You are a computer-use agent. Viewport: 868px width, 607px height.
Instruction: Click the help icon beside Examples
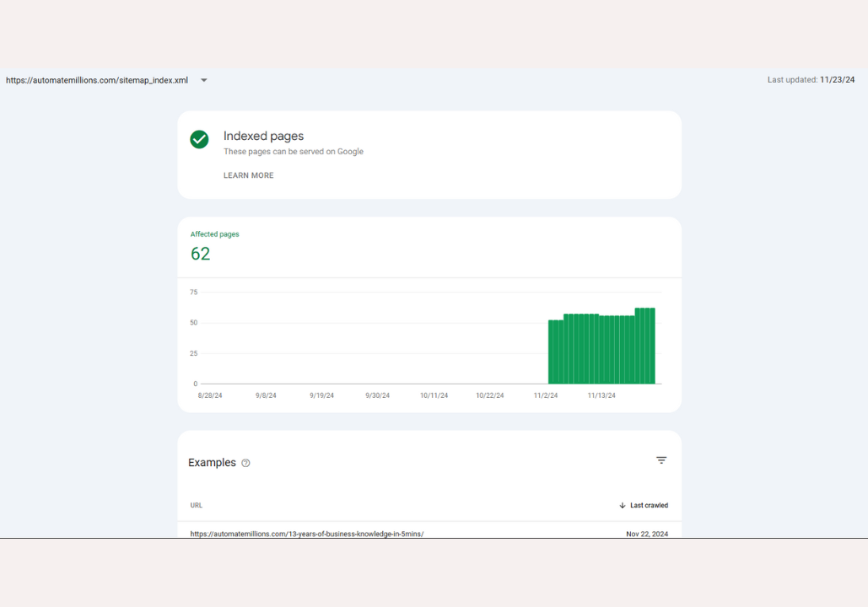[x=245, y=463]
